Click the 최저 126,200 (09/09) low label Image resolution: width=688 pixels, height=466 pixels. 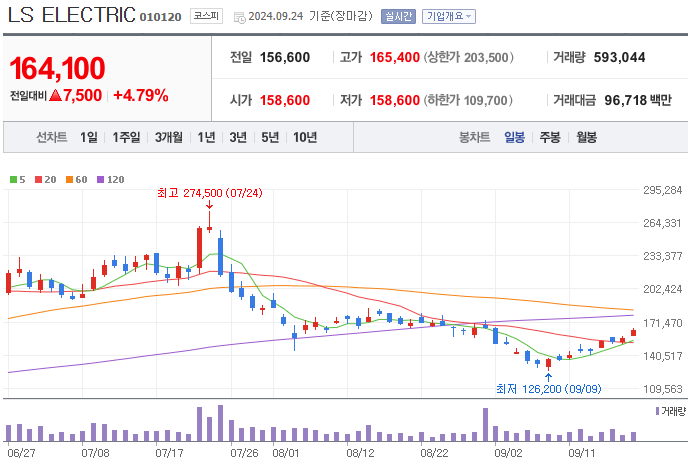(x=548, y=389)
